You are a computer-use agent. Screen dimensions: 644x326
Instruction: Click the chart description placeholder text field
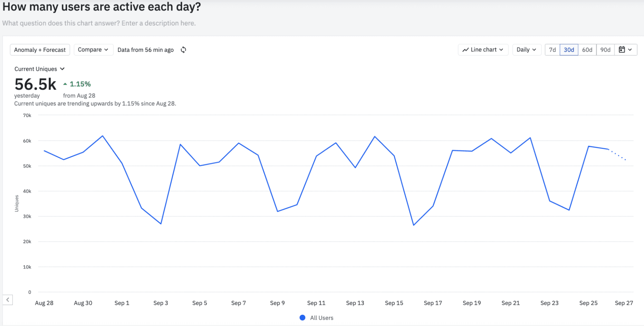(99, 23)
